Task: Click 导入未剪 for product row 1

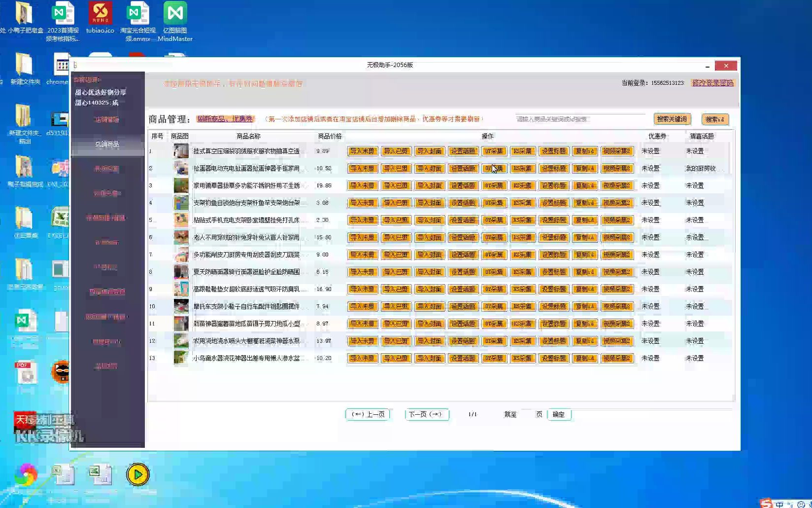Action: 362,151
